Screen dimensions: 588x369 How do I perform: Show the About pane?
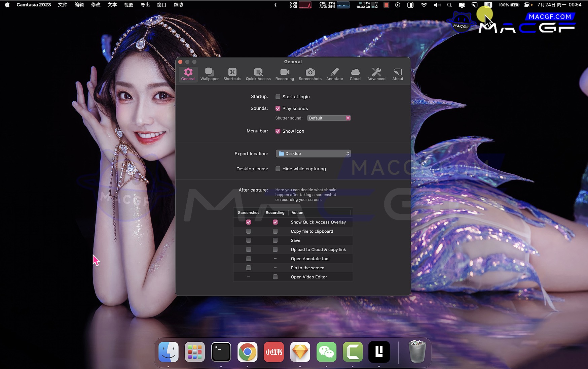point(398,74)
